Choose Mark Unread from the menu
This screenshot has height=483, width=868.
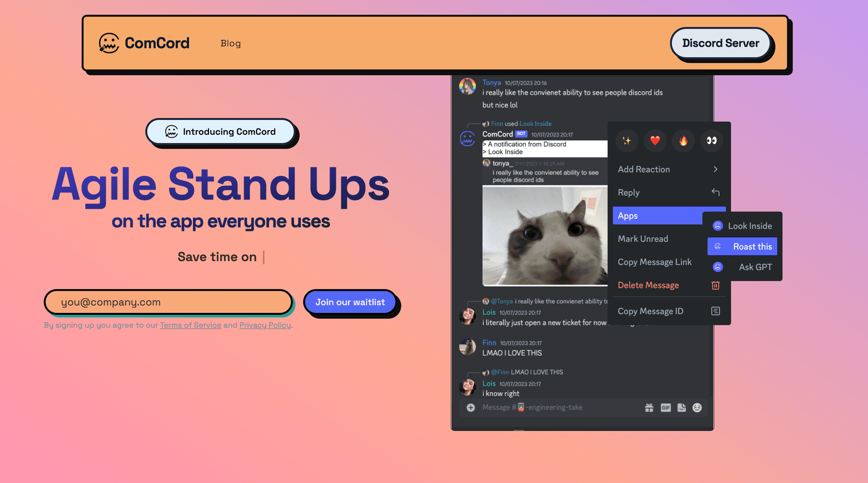(643, 238)
